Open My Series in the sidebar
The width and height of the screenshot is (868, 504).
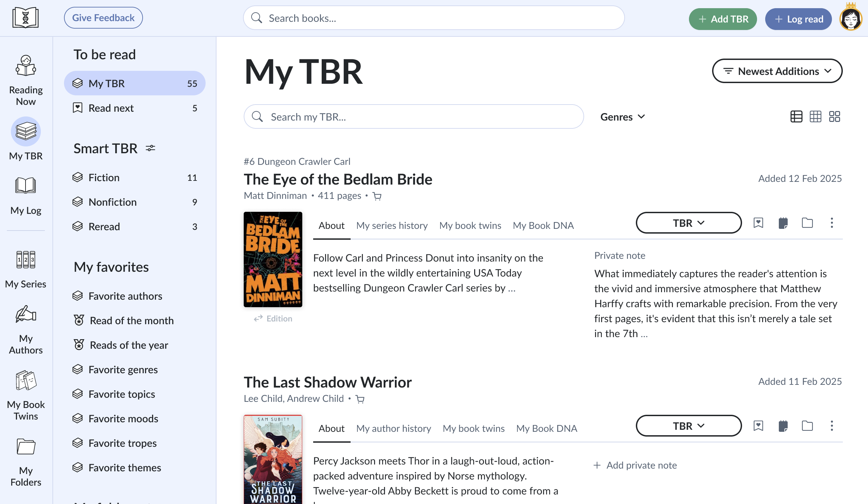[x=26, y=269]
